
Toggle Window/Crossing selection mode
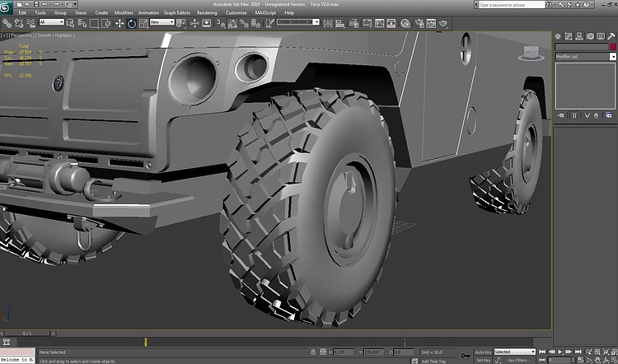(105, 24)
